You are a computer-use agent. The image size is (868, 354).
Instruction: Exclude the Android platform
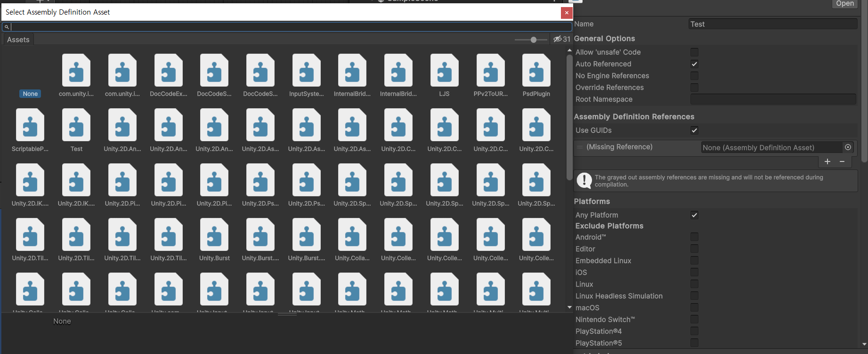click(x=694, y=237)
